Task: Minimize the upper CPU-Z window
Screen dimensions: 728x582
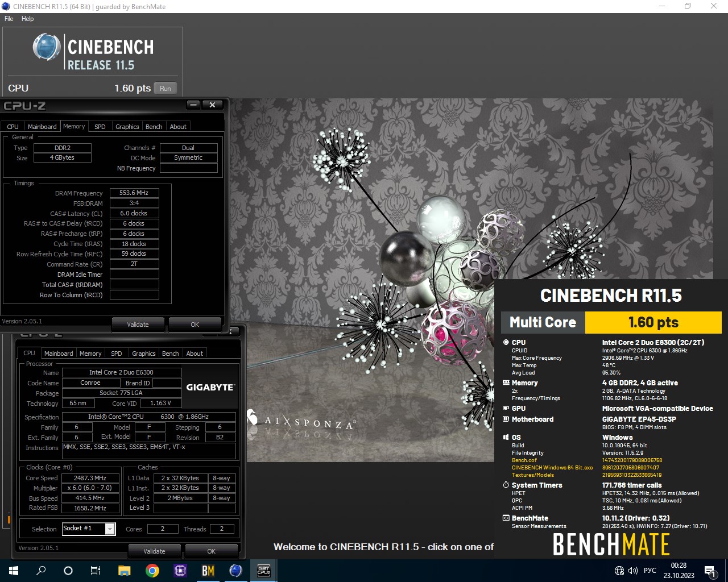Action: (193, 105)
